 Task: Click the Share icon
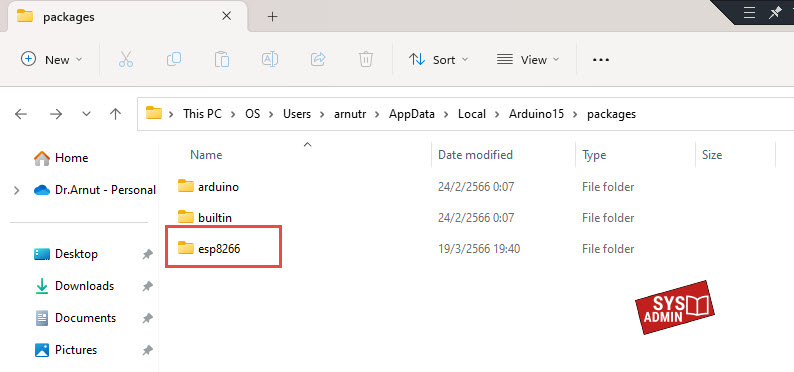click(318, 60)
